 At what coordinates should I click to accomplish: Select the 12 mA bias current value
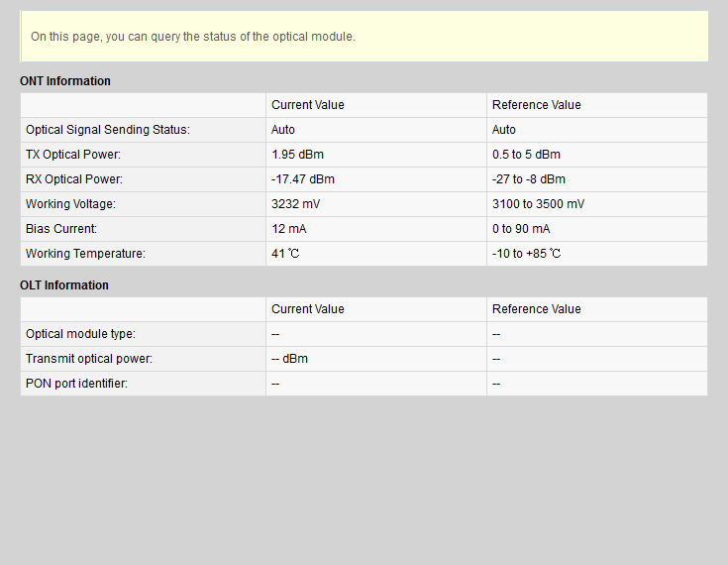pos(287,229)
